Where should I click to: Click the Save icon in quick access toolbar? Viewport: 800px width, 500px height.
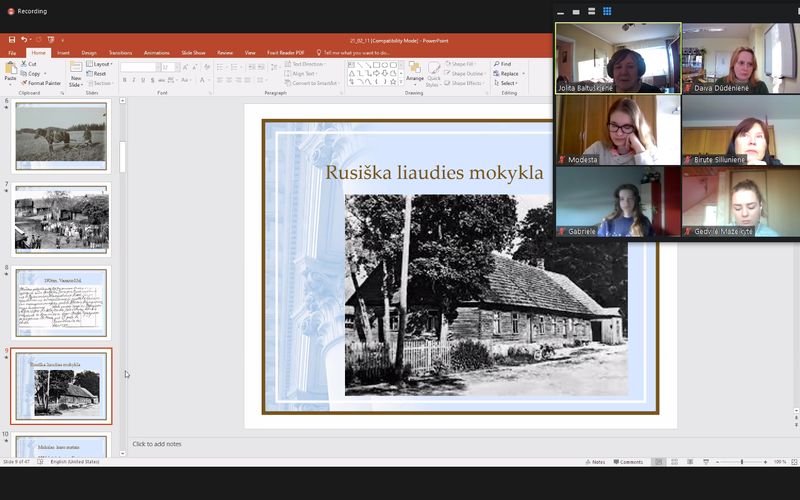point(12,40)
